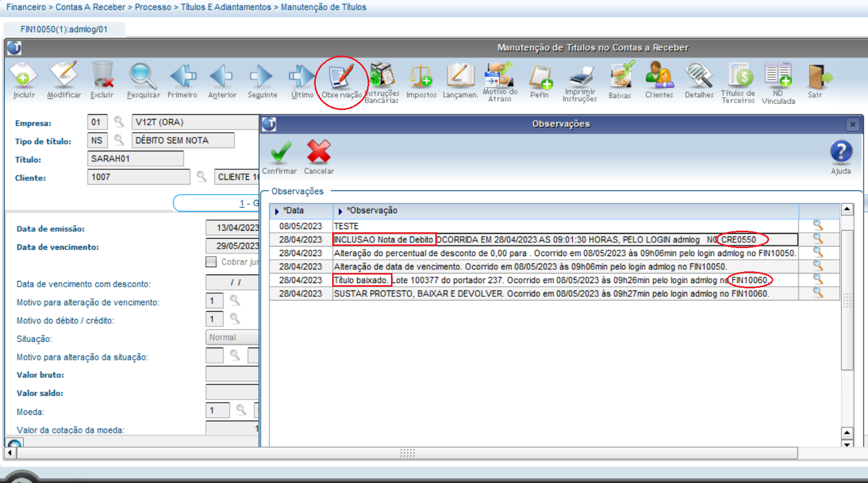
Task: Navigate to Anterior record
Action: (222, 80)
